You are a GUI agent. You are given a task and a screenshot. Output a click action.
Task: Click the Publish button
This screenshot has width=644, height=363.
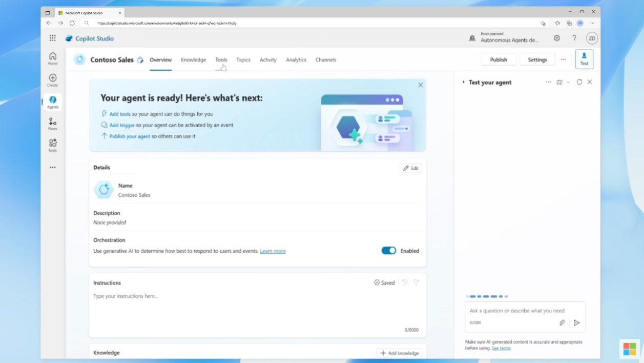[x=498, y=59]
